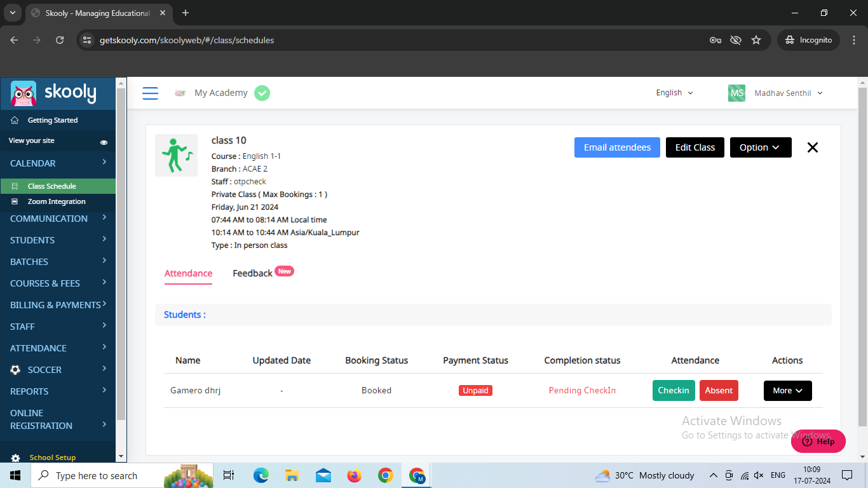Toggle the View your site eye icon

(x=104, y=142)
